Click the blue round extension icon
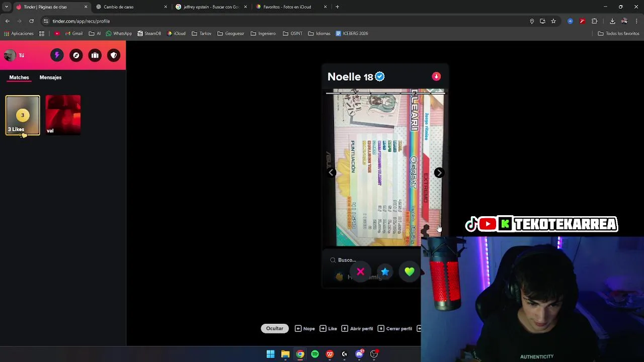 [570, 21]
